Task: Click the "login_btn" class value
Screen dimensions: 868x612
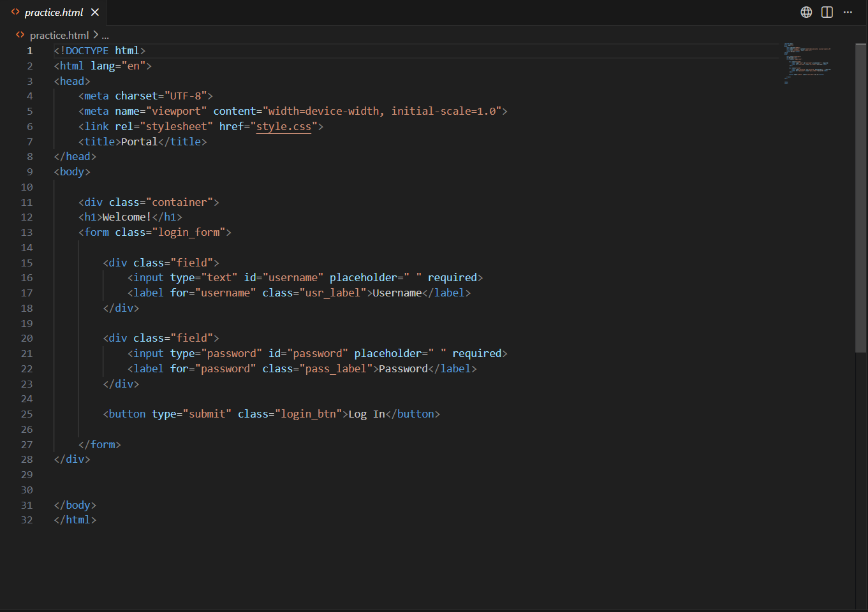Action: tap(309, 414)
